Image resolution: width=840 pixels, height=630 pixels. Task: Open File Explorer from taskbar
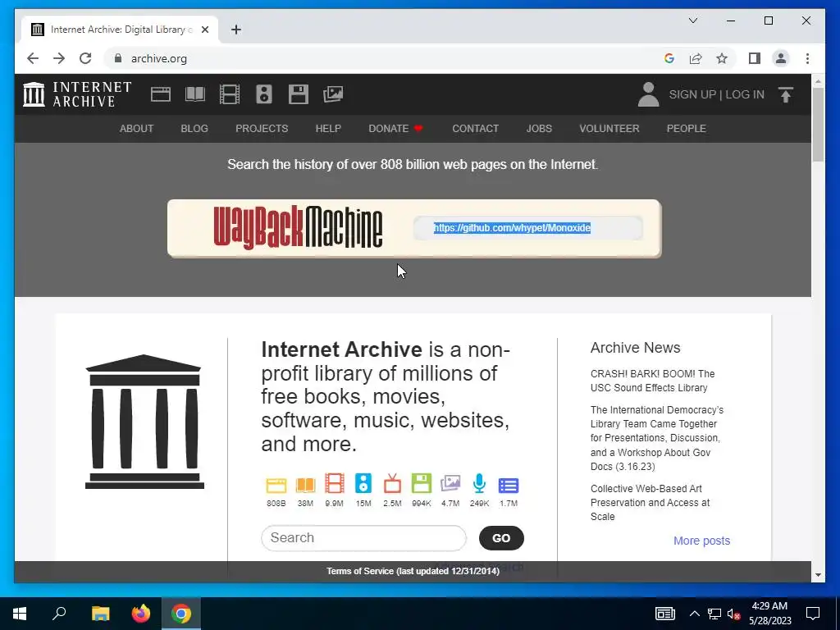pyautogui.click(x=100, y=614)
